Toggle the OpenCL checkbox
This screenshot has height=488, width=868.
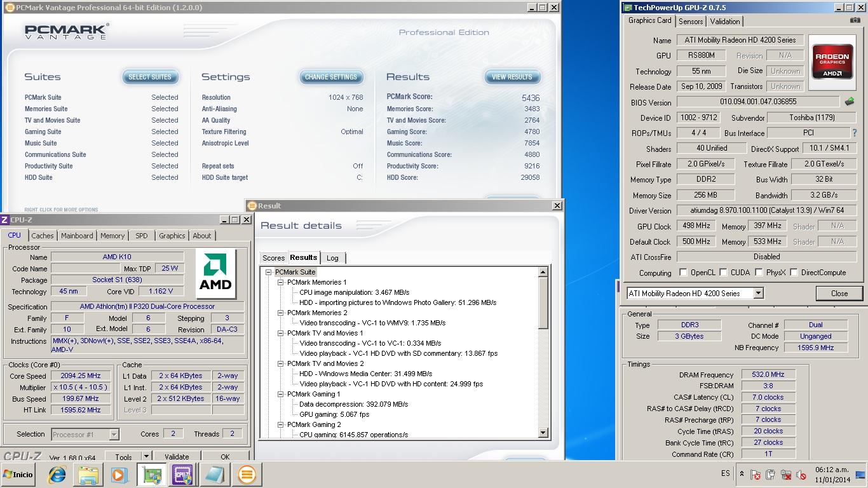click(683, 273)
